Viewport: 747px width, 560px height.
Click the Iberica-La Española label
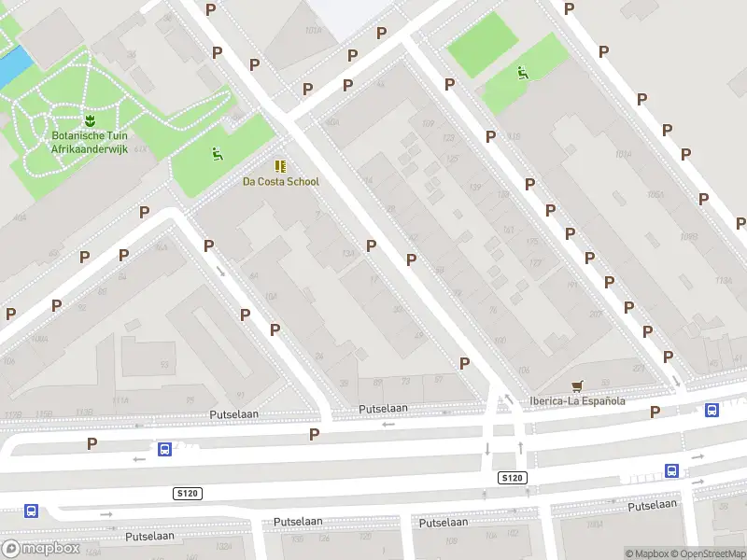tap(577, 401)
